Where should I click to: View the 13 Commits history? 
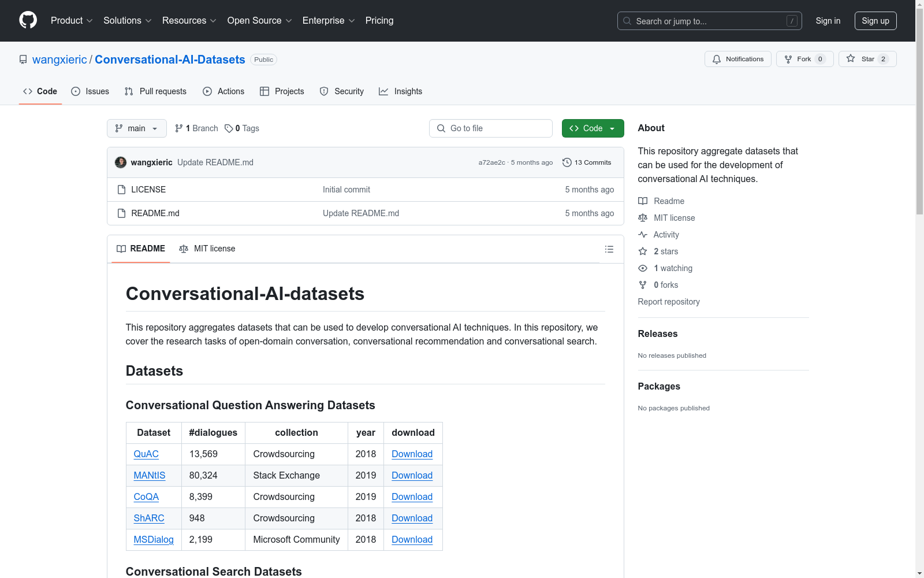click(x=587, y=162)
